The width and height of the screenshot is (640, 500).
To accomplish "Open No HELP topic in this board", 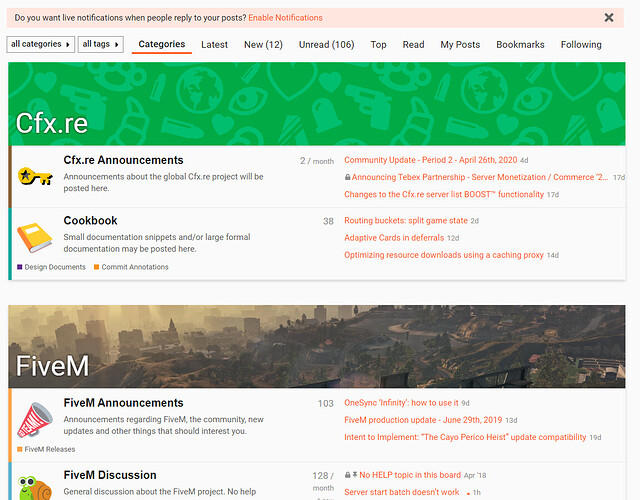I will 410,475.
